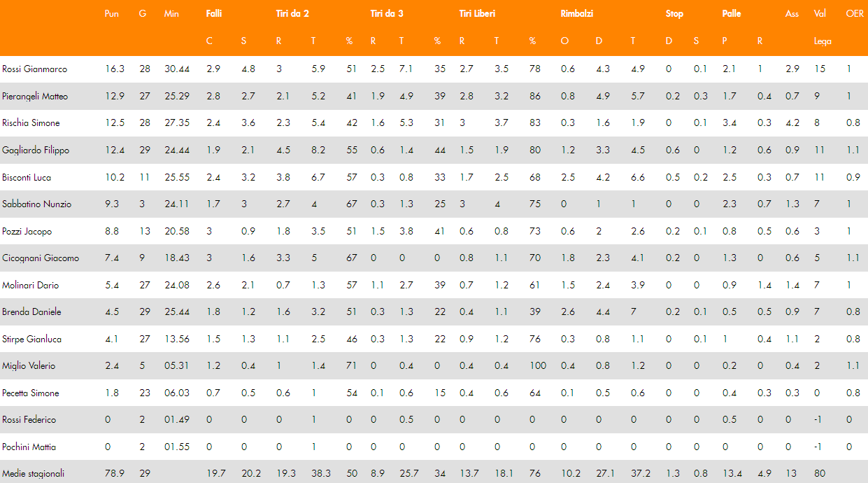Click the Pun column header
The image size is (868, 483).
pyautogui.click(x=111, y=14)
